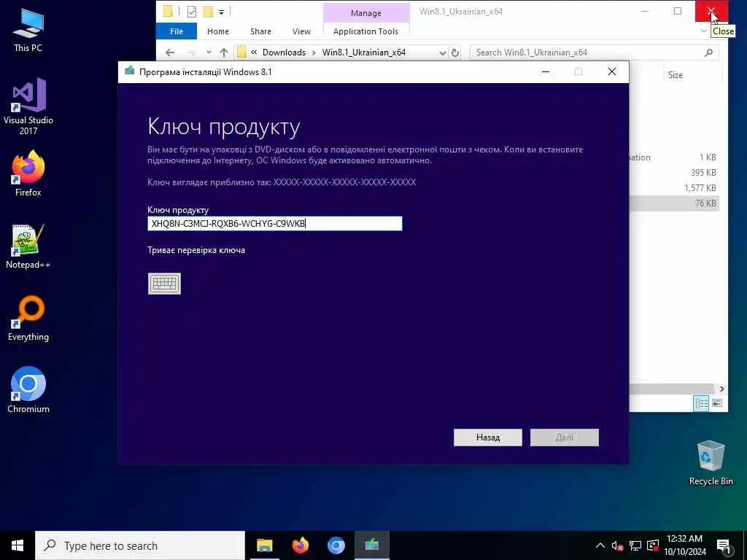
Task: Open Chromium from the taskbar
Action: click(336, 545)
